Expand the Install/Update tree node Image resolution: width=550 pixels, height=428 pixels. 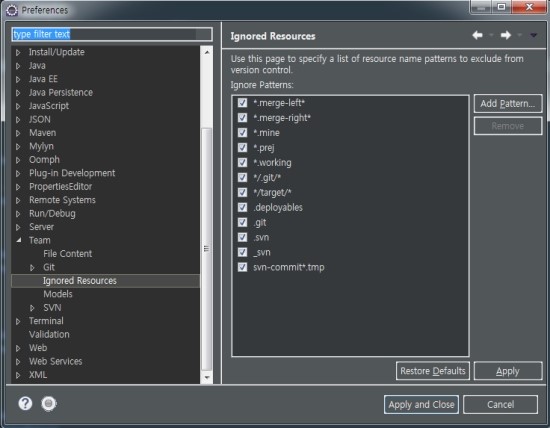click(18, 53)
